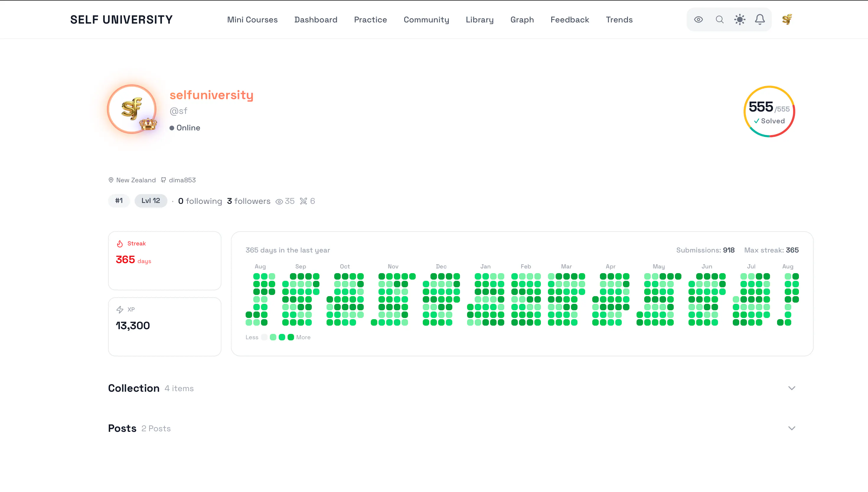
Task: Open the SF user avatar menu in header
Action: tap(787, 19)
